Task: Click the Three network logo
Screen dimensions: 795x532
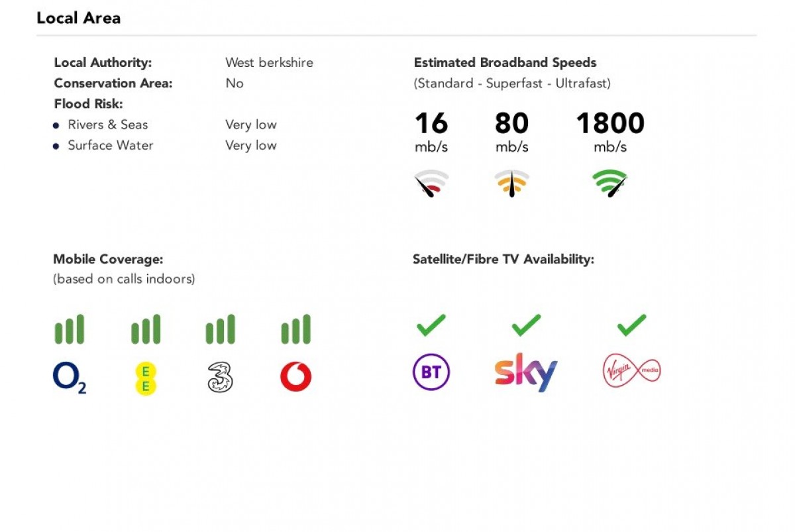Action: click(220, 378)
